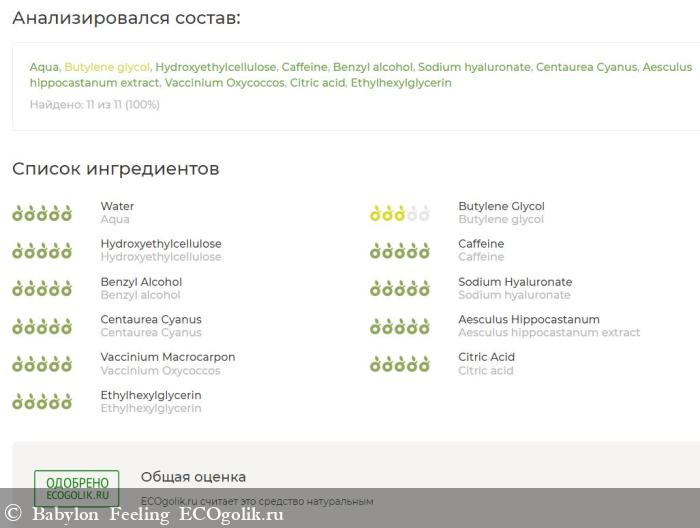Screen dimensions: 700x528
Task: Click the rating icons beside Ethylhexylglycerin
Action: [42, 402]
